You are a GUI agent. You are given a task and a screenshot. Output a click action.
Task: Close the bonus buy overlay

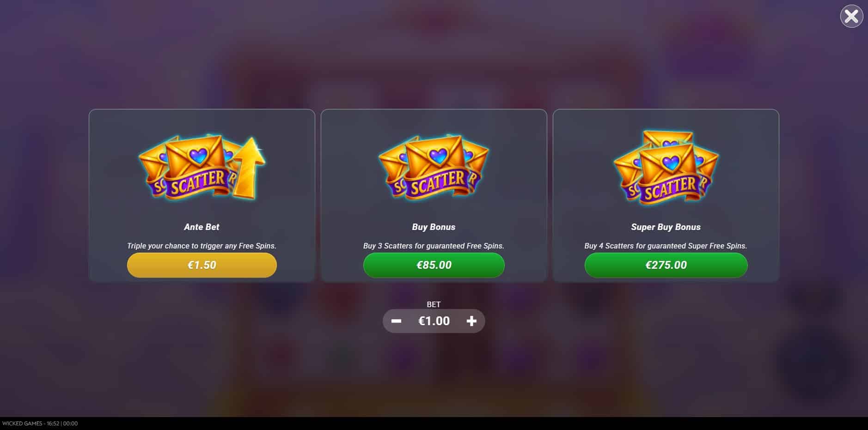pyautogui.click(x=851, y=16)
